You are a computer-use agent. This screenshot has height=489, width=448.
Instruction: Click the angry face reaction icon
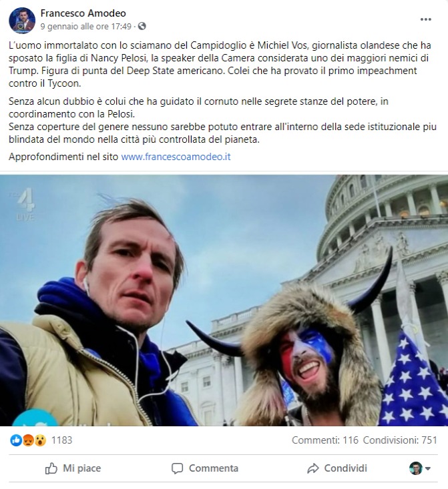[x=28, y=440]
